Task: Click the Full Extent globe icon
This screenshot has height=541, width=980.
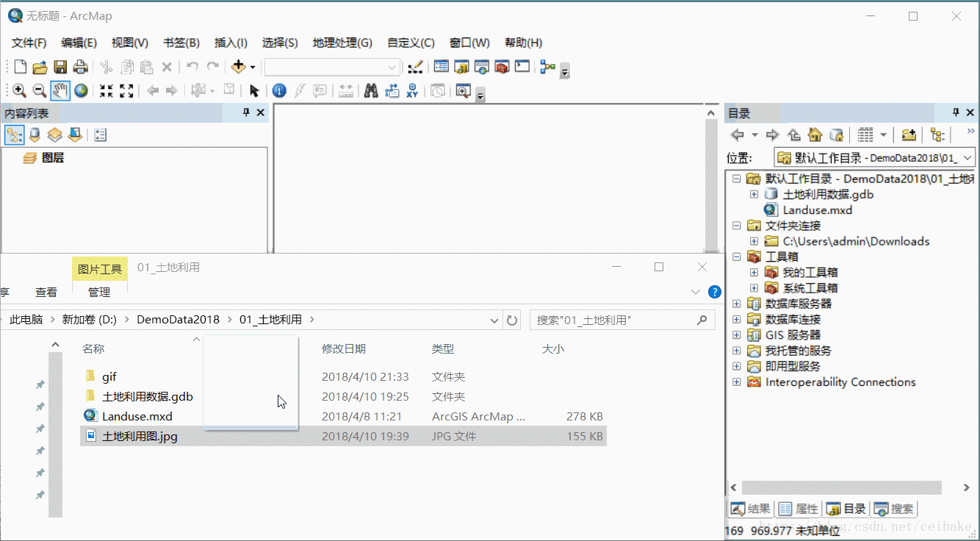Action: pyautogui.click(x=81, y=90)
